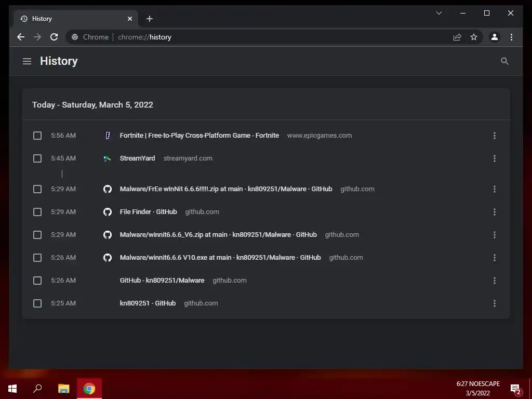Click the taskbar clock showing 3/5/2022
The image size is (532, 399).
(x=478, y=389)
